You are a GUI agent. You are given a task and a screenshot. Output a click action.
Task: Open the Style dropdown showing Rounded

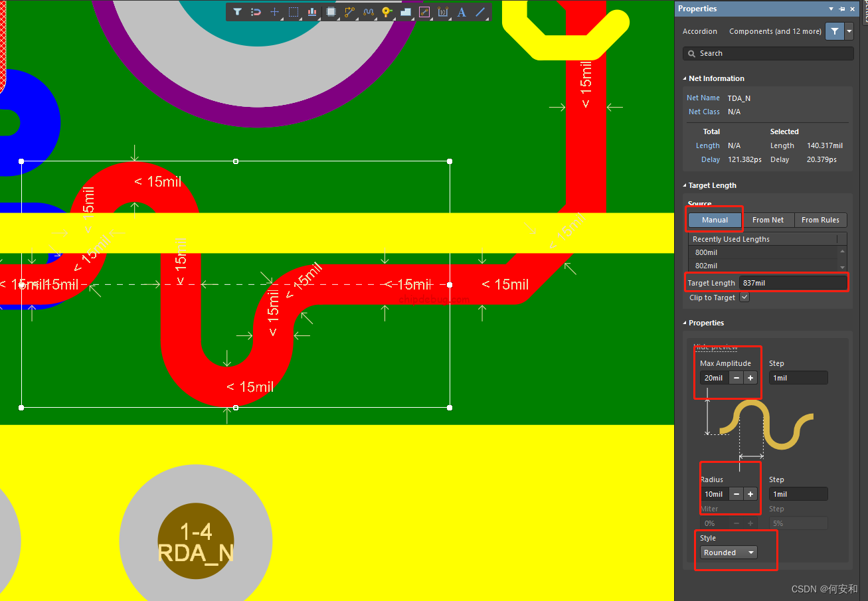729,553
